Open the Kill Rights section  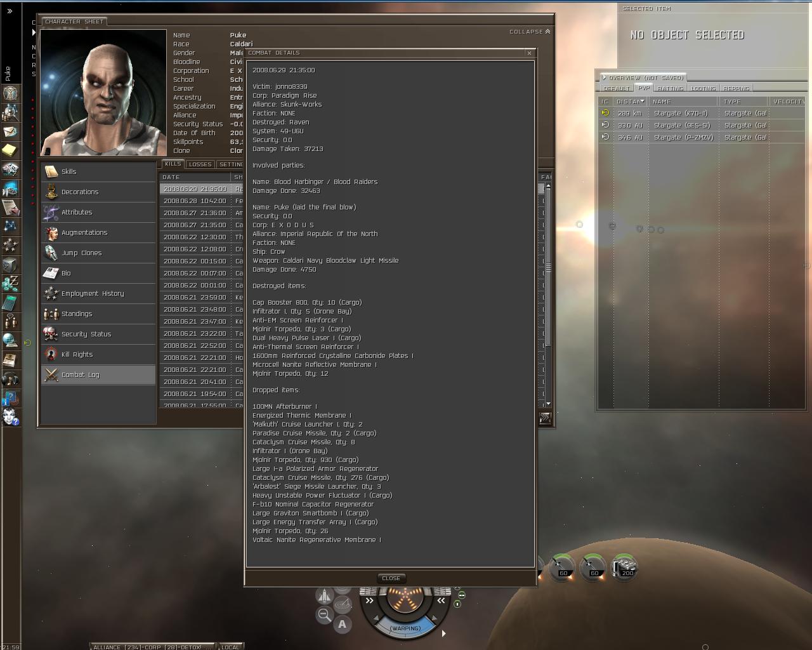(x=98, y=354)
